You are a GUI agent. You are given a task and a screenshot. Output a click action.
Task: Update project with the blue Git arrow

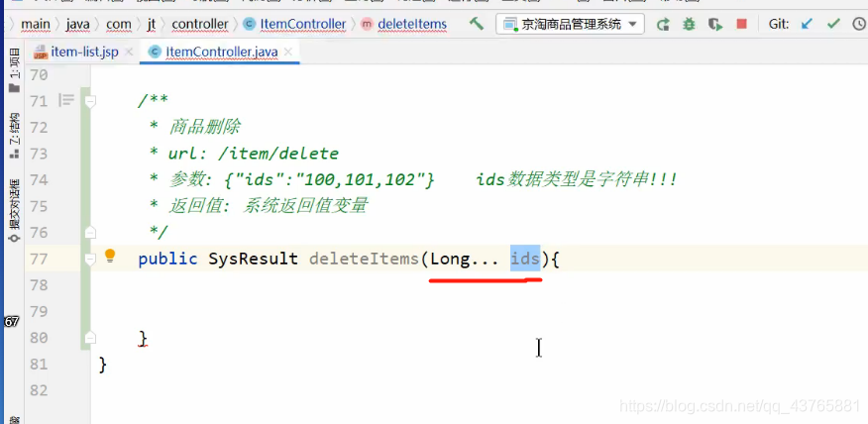coord(808,24)
